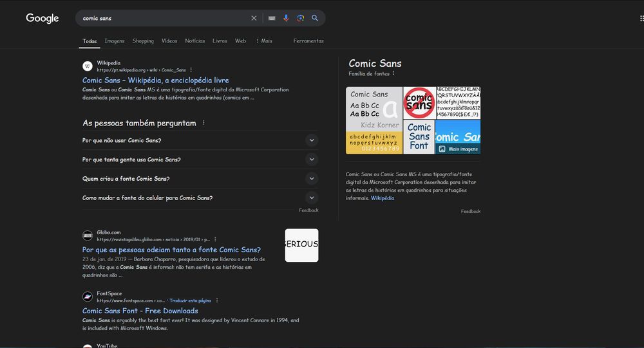This screenshot has width=644, height=348.
Task: Open the 'SERIOUS' thumbnail of Globo result
Action: coord(301,246)
